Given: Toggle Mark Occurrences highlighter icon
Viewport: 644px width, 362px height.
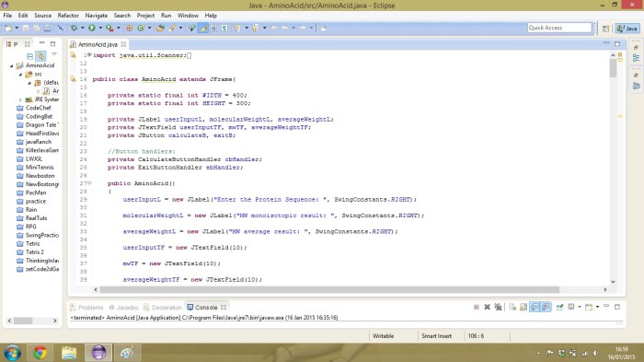Looking at the screenshot, I should pos(203,28).
